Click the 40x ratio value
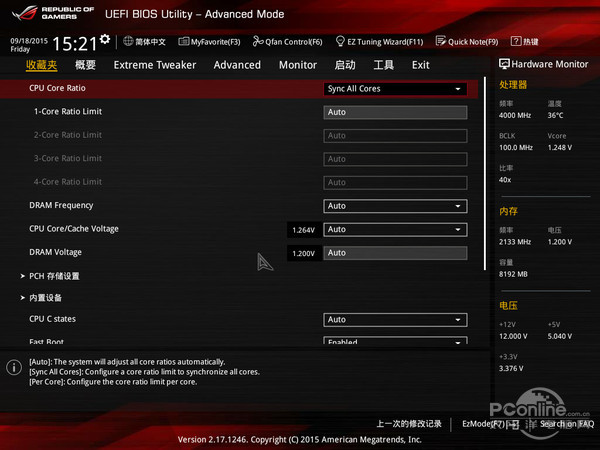This screenshot has width=600, height=450. pos(505,179)
